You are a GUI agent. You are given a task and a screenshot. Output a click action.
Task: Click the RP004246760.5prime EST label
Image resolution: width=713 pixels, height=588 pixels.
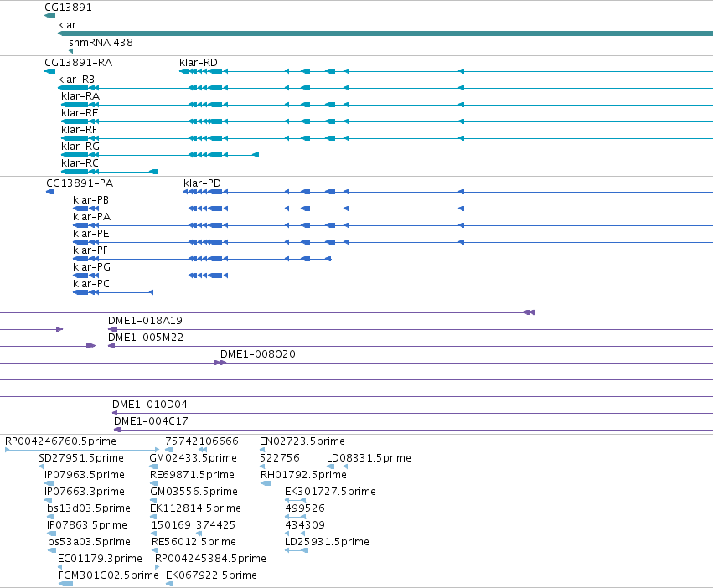[60, 441]
